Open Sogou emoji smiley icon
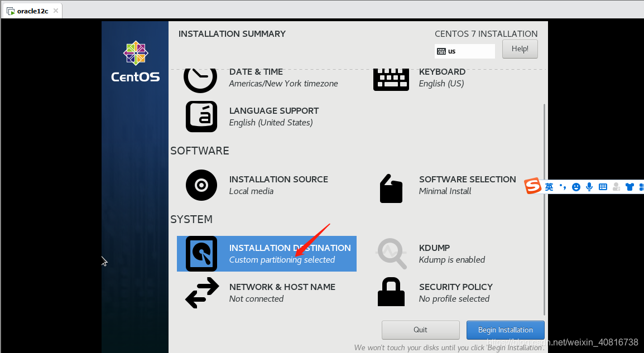644x353 pixels. (x=576, y=187)
